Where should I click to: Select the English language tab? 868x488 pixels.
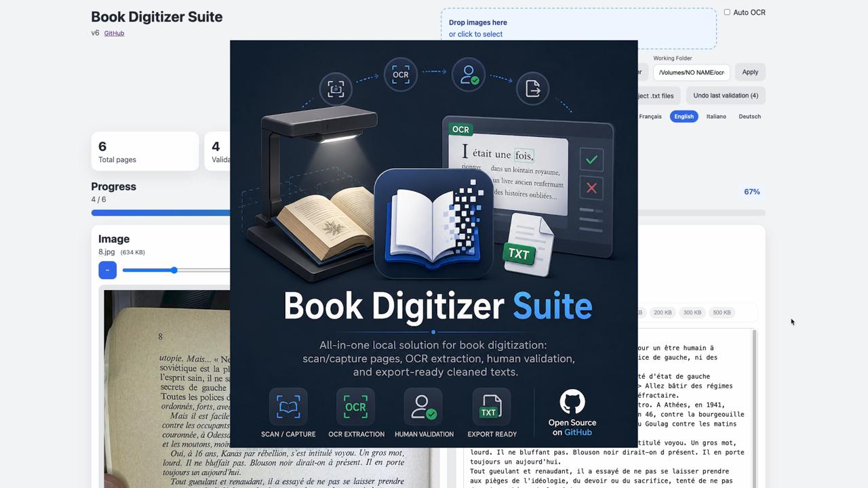(x=684, y=117)
